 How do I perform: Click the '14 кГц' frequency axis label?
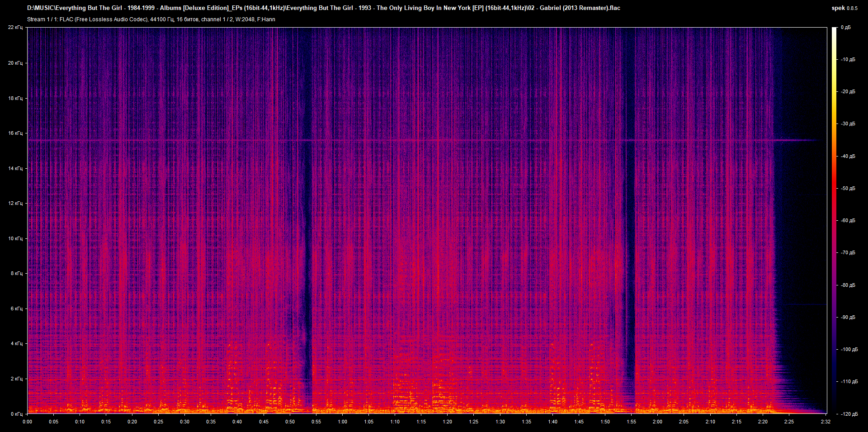coord(15,168)
